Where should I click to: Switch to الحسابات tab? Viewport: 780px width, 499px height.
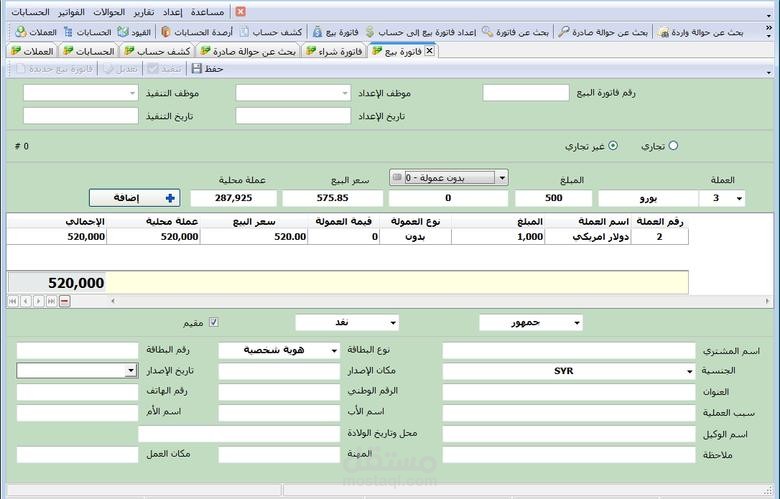[90, 51]
